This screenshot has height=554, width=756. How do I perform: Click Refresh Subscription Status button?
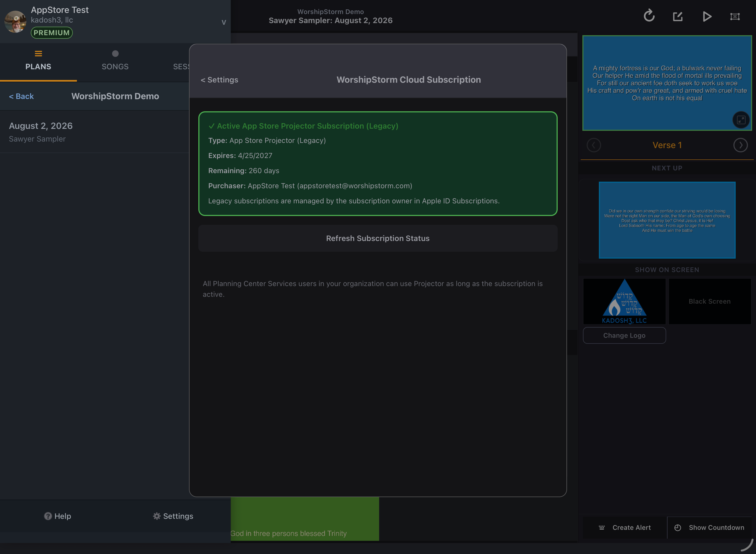[x=378, y=239]
